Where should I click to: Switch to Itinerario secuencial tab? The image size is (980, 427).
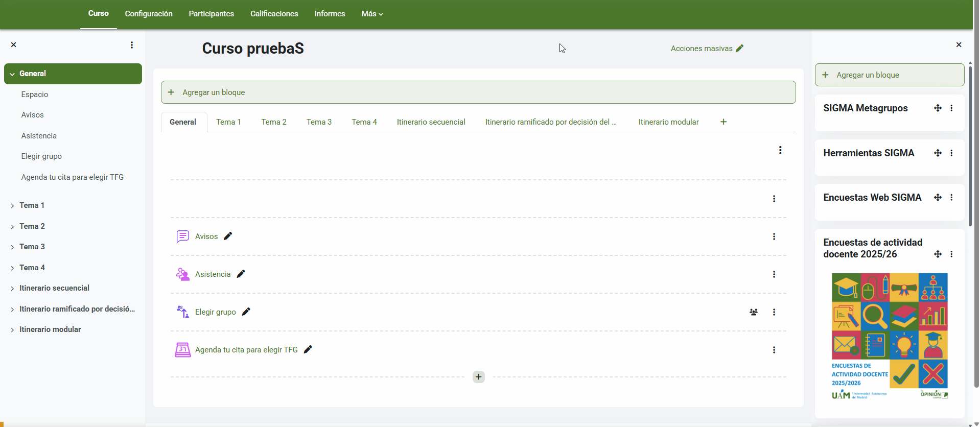(x=431, y=122)
